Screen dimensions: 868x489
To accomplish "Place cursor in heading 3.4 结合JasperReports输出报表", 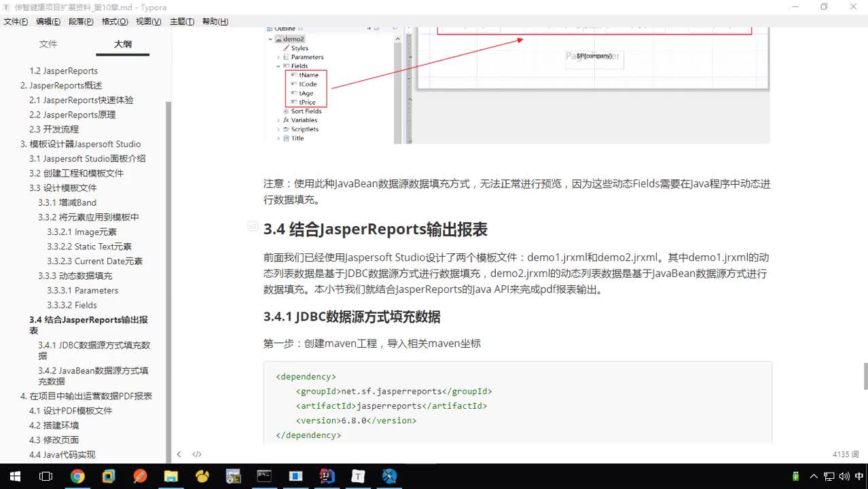I will coord(375,230).
